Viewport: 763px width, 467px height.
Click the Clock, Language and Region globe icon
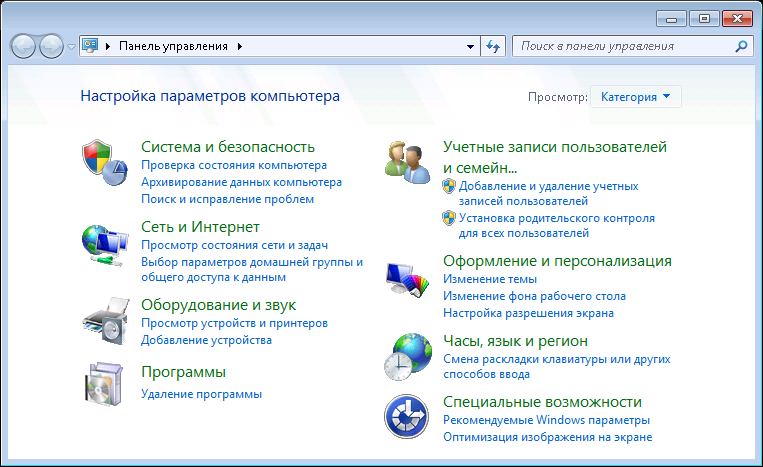407,357
